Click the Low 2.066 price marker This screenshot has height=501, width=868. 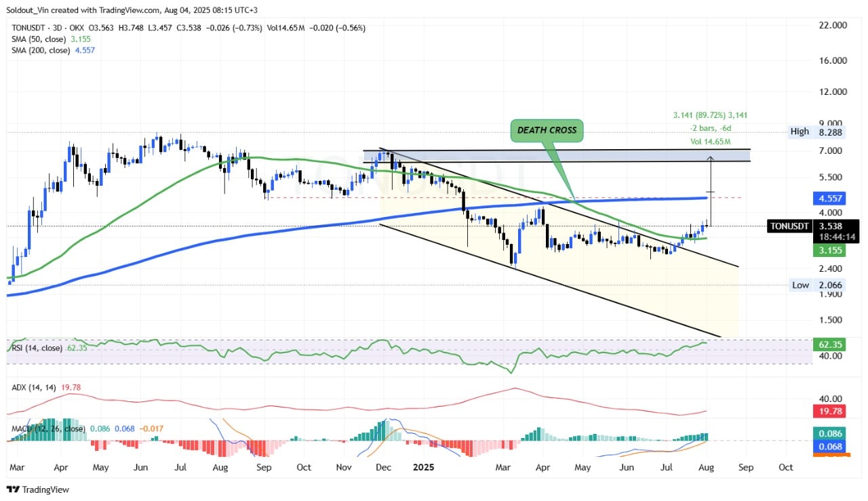click(816, 285)
